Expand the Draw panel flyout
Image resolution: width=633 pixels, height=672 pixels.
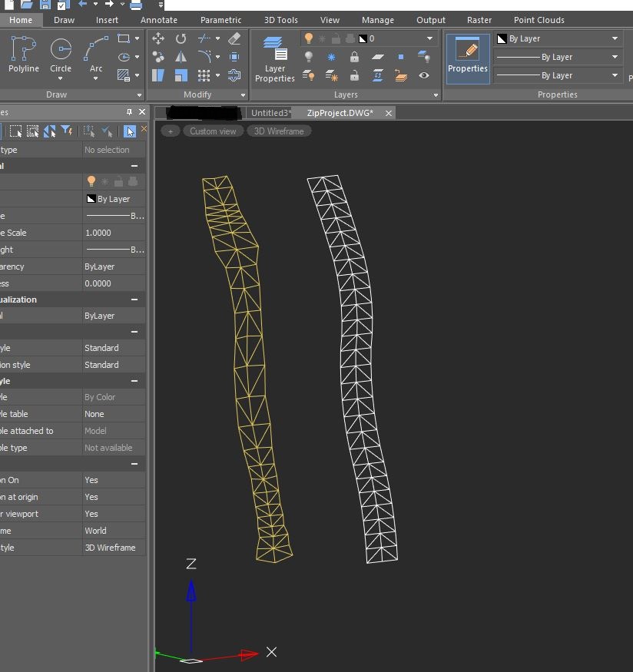coord(139,95)
